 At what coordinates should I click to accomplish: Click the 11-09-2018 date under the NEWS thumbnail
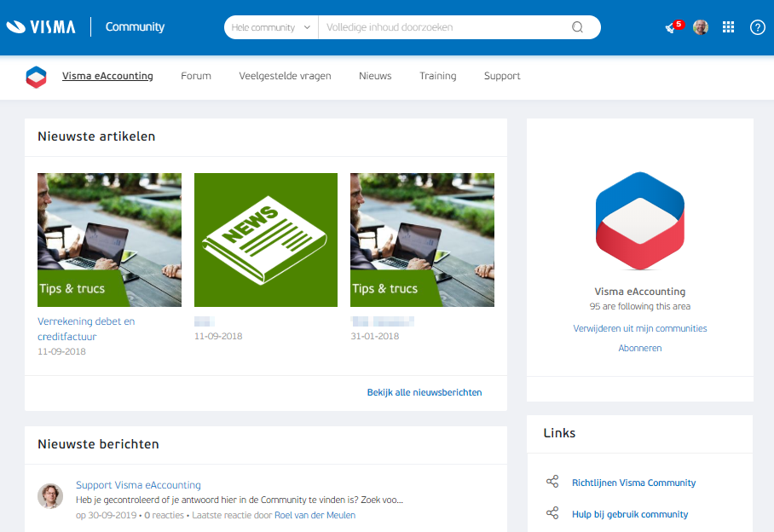[218, 336]
